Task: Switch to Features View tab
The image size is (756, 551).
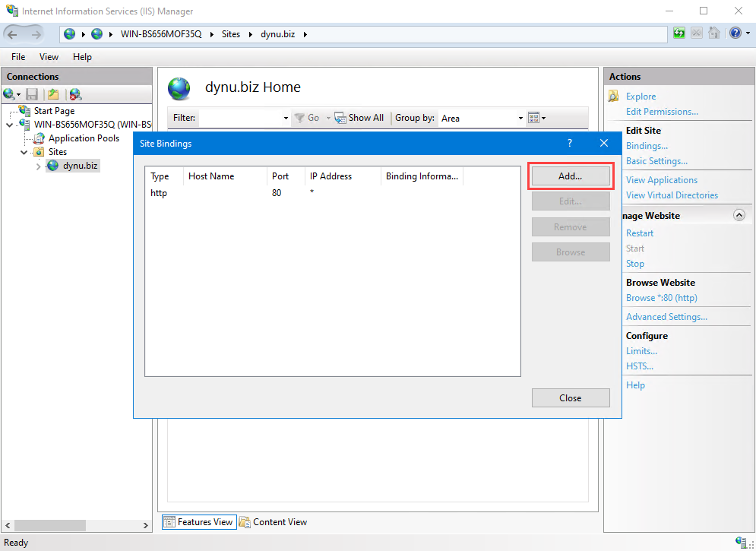Action: tap(199, 521)
